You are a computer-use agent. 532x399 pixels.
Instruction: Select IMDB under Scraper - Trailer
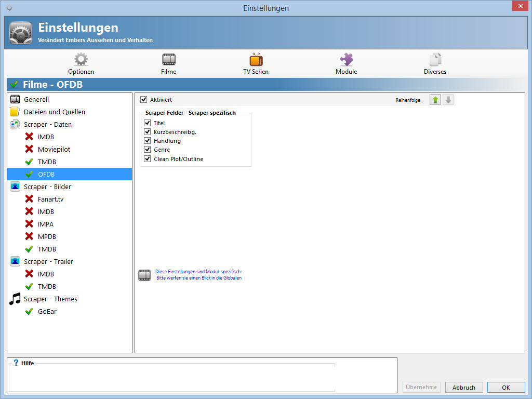tap(46, 274)
